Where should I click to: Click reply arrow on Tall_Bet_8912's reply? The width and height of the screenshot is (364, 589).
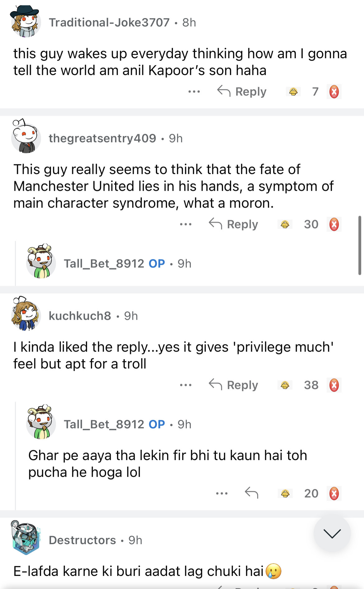click(x=251, y=493)
